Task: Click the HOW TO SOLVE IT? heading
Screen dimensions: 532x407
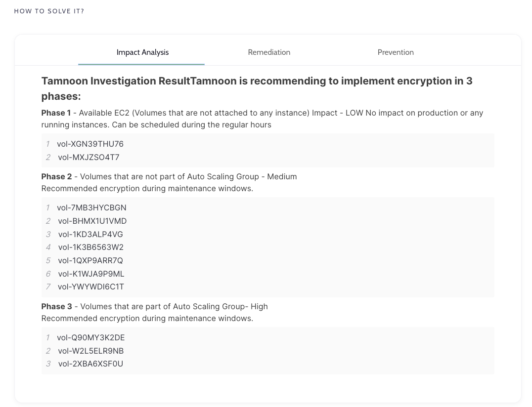Action: [x=49, y=11]
